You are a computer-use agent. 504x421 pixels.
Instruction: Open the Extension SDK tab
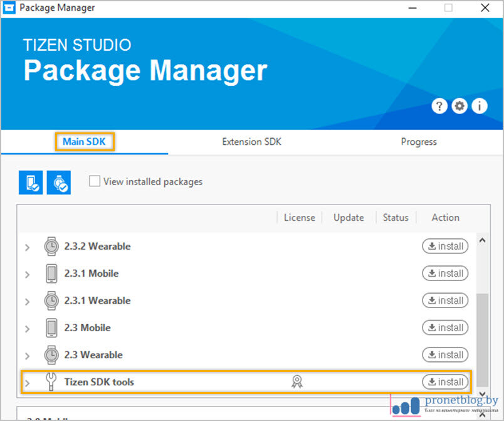tap(251, 142)
